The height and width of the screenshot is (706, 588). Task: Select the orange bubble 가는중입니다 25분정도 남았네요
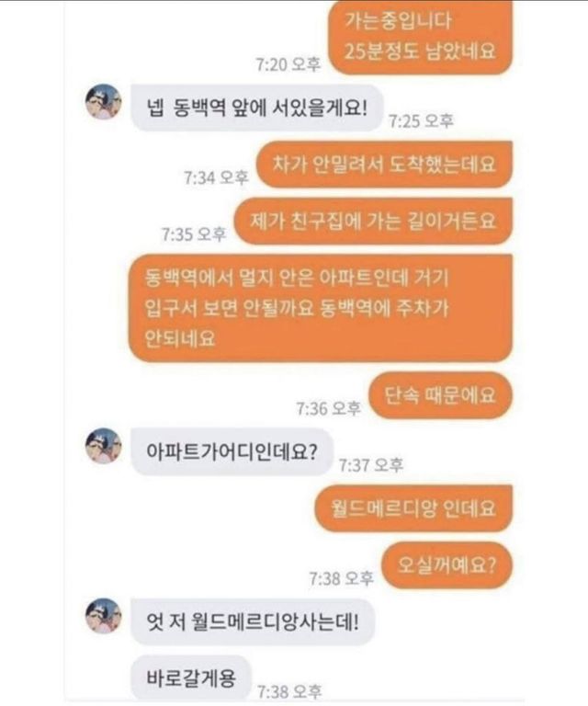[x=420, y=36]
